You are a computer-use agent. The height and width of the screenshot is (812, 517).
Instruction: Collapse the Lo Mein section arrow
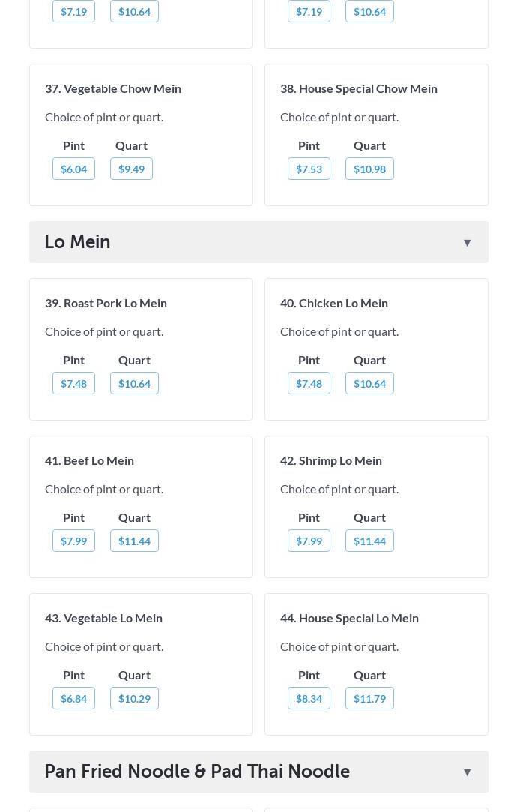coord(467,242)
